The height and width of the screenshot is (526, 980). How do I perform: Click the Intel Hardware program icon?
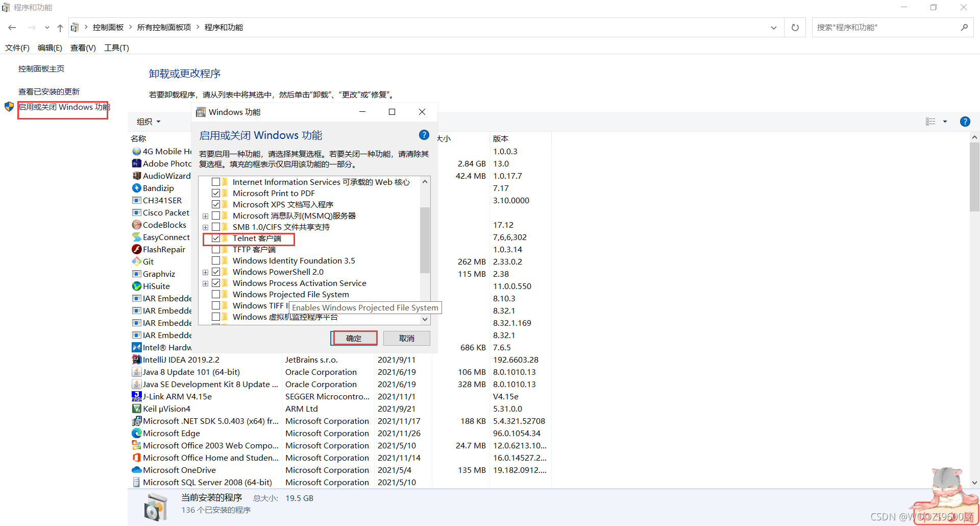click(x=136, y=348)
